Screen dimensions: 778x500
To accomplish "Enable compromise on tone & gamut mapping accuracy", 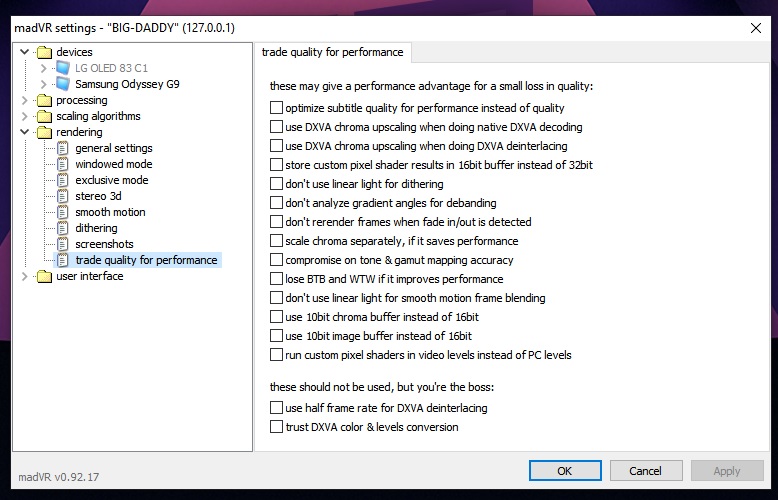I will point(276,259).
